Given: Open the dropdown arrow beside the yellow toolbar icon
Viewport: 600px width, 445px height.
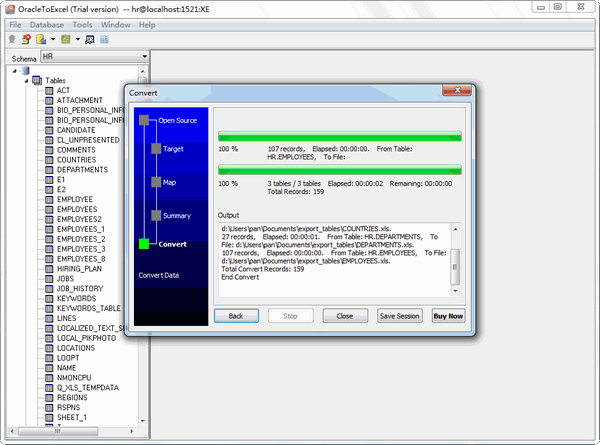Looking at the screenshot, I should [x=51, y=40].
